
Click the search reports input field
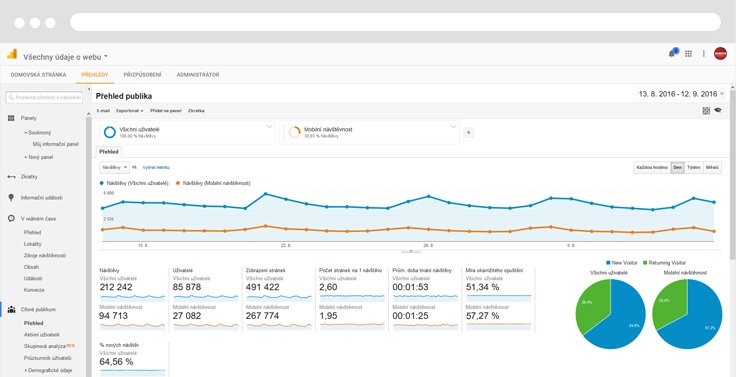tap(44, 98)
